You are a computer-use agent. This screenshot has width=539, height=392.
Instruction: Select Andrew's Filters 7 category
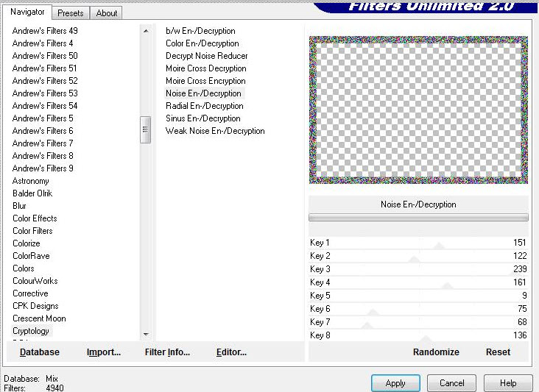coord(43,143)
